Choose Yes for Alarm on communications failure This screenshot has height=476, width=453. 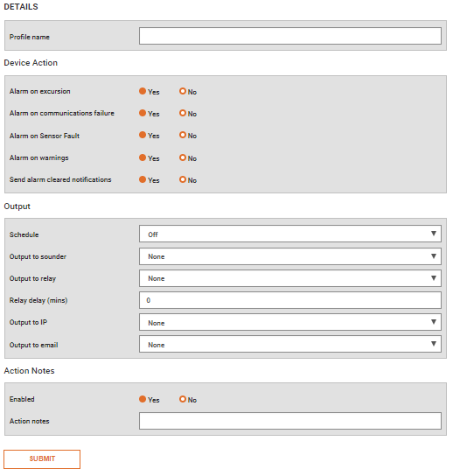coord(143,113)
